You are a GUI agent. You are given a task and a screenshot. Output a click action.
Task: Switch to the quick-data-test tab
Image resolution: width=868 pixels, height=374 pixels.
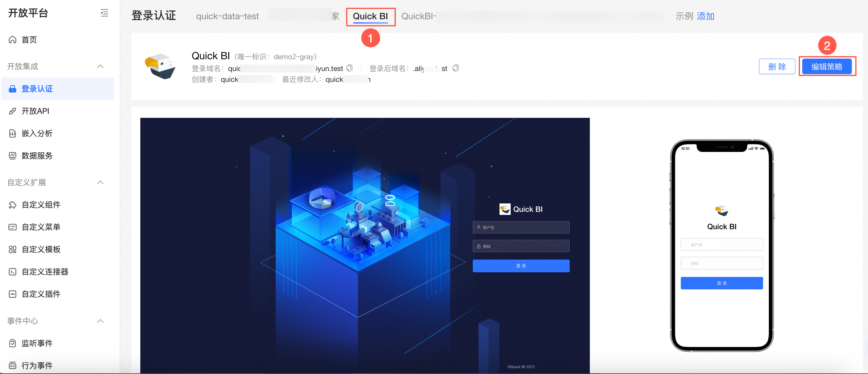(x=228, y=16)
